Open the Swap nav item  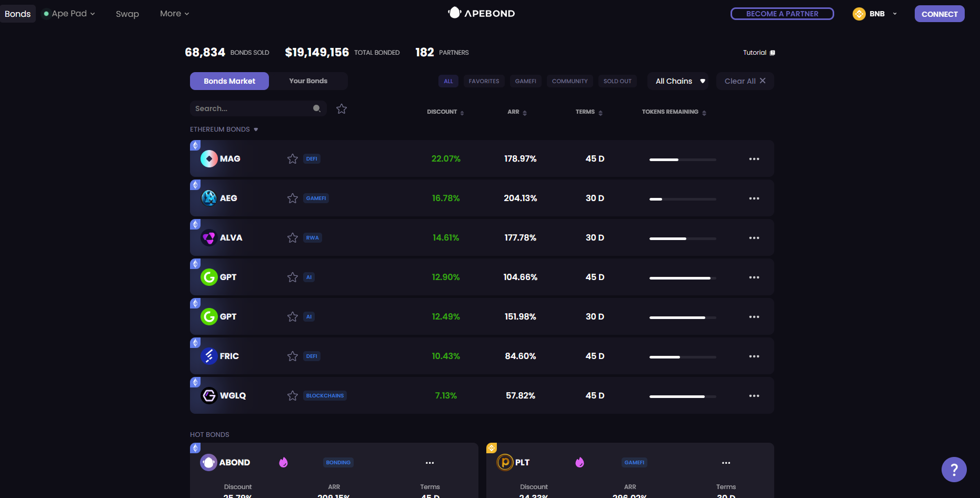coord(127,14)
